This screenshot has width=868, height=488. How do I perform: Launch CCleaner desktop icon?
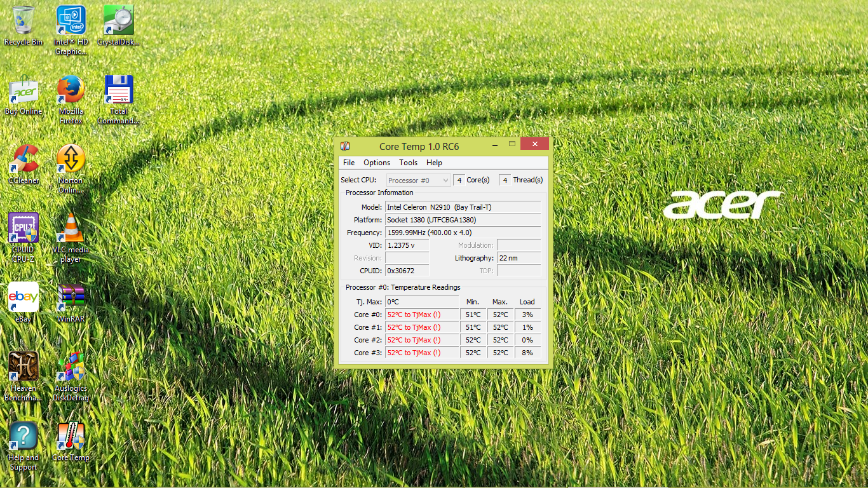click(24, 159)
